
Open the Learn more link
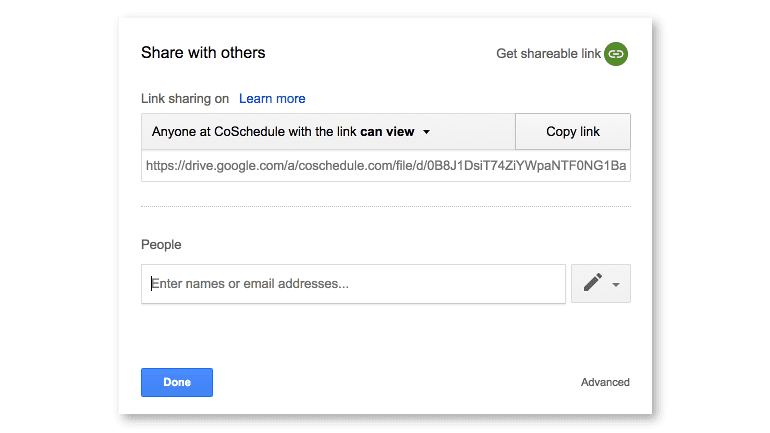tap(272, 99)
